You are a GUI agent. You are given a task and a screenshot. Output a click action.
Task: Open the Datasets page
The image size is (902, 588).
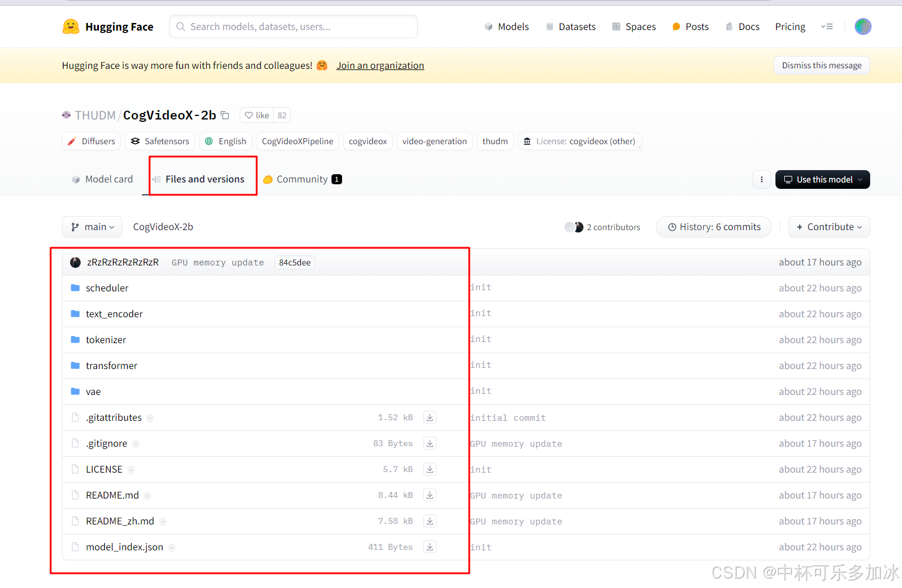[x=571, y=26]
